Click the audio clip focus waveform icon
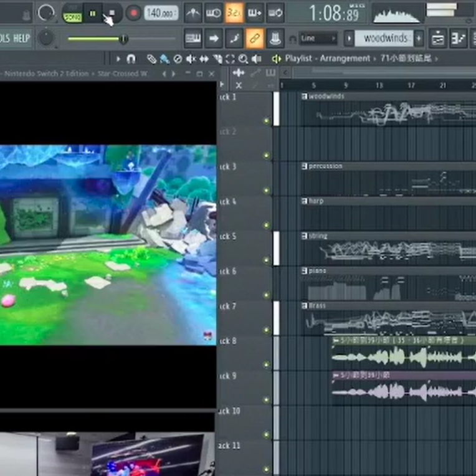Image resolution: width=476 pixels, height=476 pixels. [239, 72]
